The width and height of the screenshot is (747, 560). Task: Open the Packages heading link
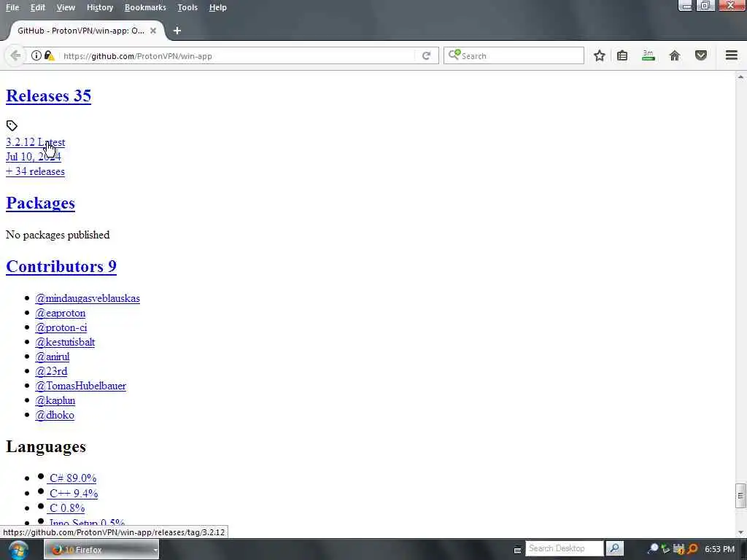point(41,203)
